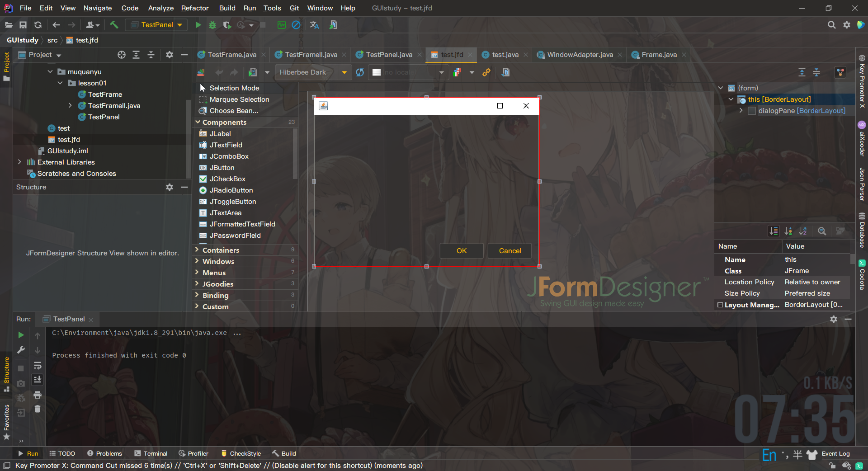This screenshot has height=471, width=868.
Task: Expand all nodes in designer structure tree
Action: [x=802, y=72]
